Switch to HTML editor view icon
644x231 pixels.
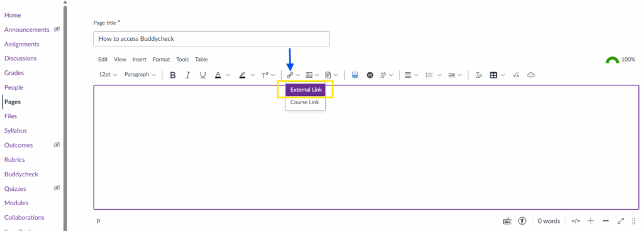[x=576, y=221]
